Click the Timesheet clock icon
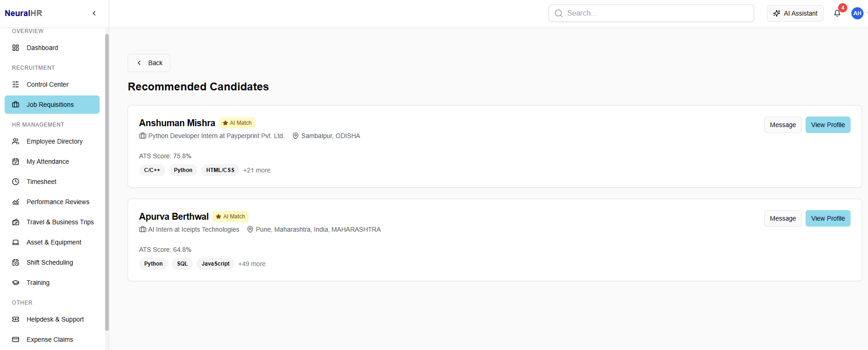Screen dimensions: 868x350 [x=16, y=182]
